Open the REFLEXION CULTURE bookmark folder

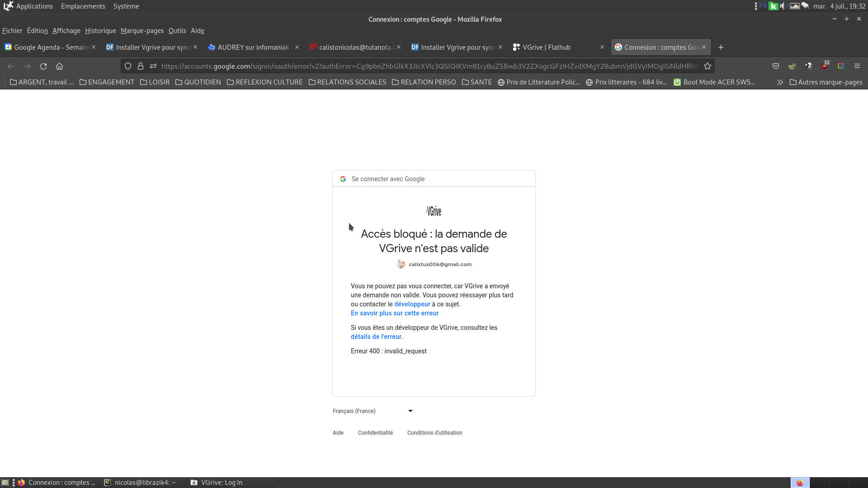264,82
